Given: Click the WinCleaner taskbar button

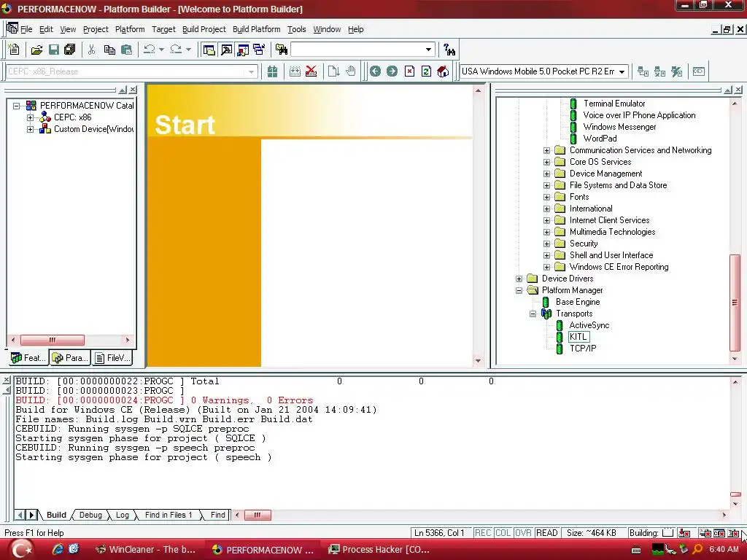Looking at the screenshot, I should [x=146, y=550].
